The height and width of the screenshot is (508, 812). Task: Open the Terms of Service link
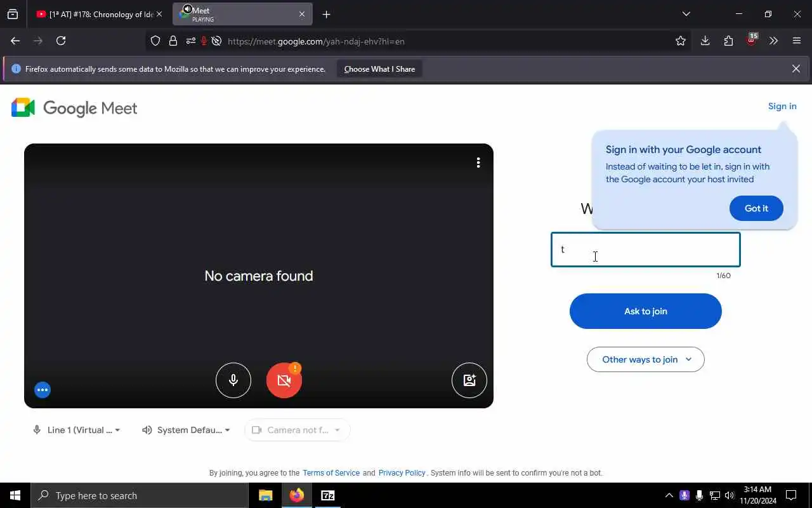[x=331, y=473]
